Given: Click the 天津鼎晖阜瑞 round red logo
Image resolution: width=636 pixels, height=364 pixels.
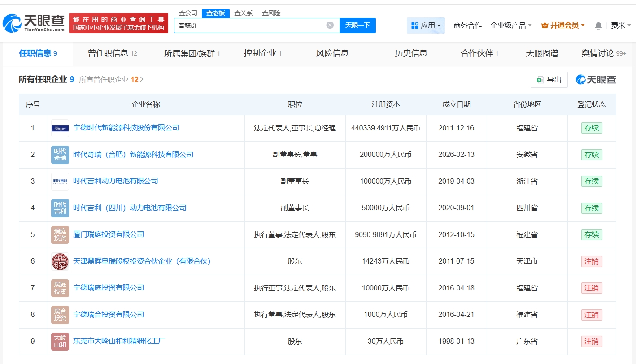Looking at the screenshot, I should (60, 261).
